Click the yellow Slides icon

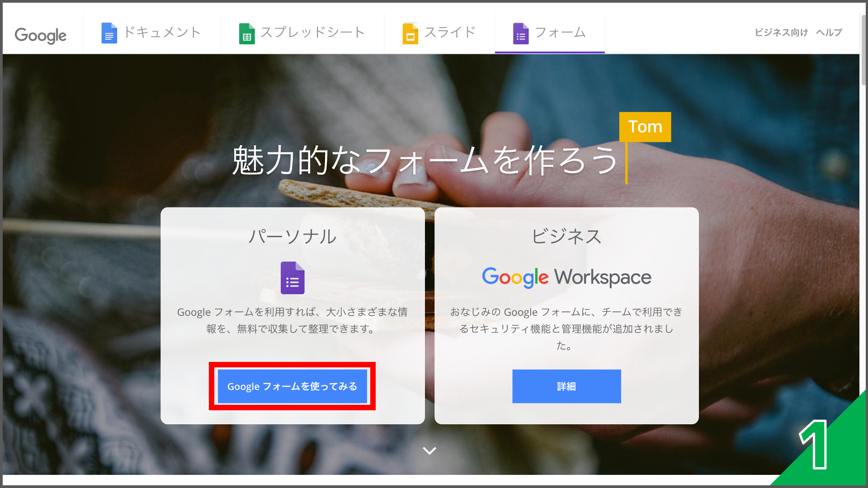tap(410, 33)
